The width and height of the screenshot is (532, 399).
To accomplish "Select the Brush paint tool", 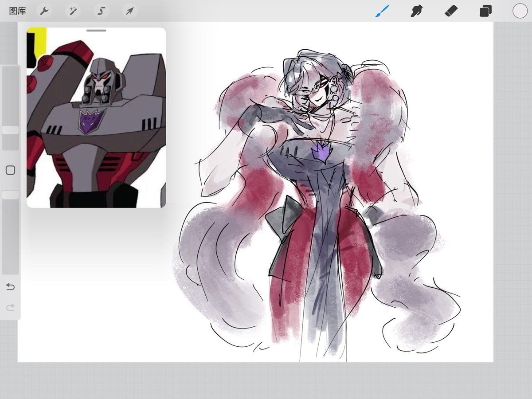I will tap(382, 11).
